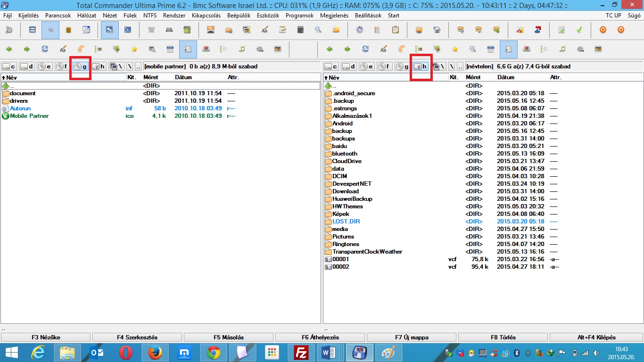Click the yellow star favorites icon in right panel

tap(455, 49)
